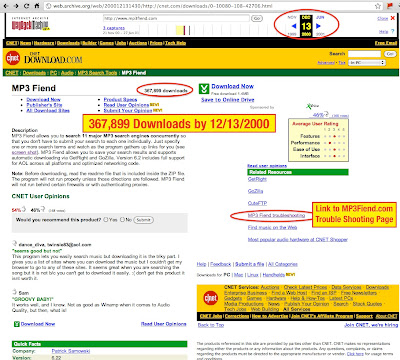The height and width of the screenshot is (360, 400).
Task: Click the Wayback help question mark icon
Action: click(392, 31)
